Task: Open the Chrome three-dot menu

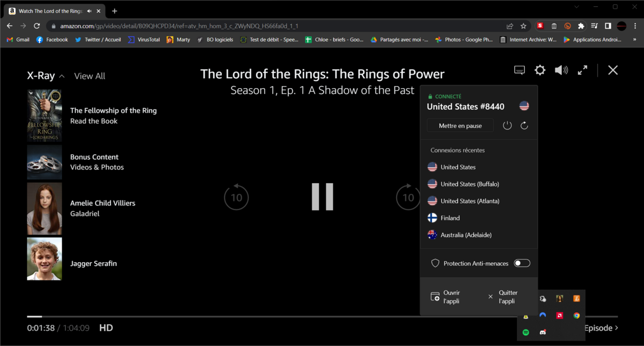Action: pyautogui.click(x=634, y=26)
